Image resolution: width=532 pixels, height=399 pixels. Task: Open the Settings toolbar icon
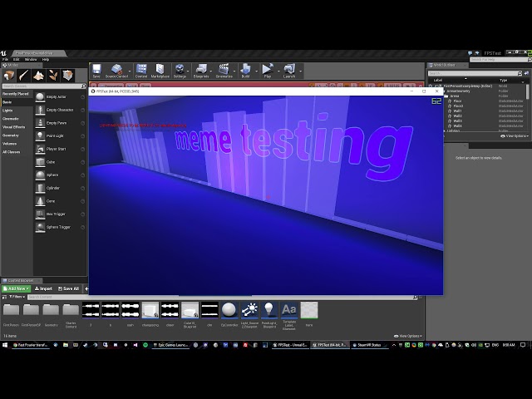coord(180,71)
